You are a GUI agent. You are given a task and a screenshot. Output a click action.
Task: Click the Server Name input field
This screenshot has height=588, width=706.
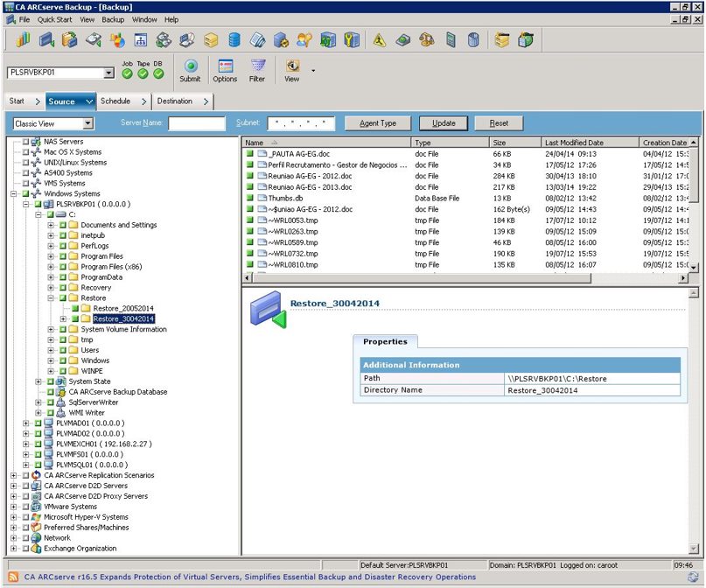point(197,124)
